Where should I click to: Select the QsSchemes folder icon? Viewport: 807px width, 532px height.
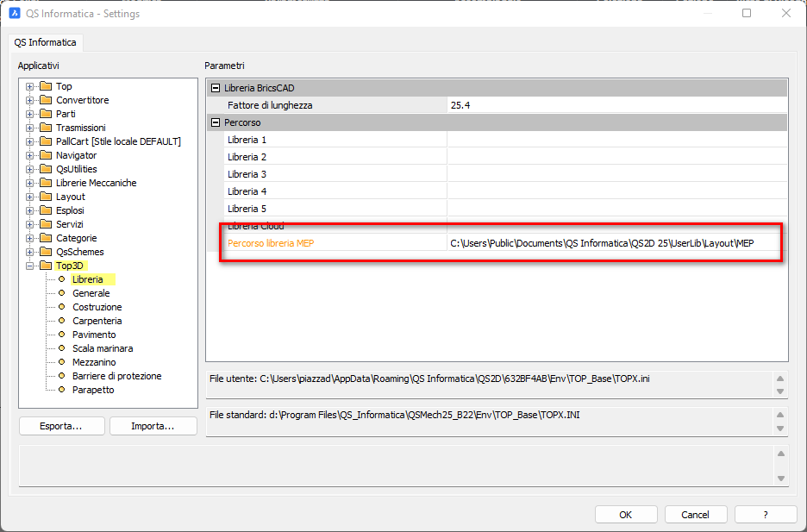(x=46, y=252)
